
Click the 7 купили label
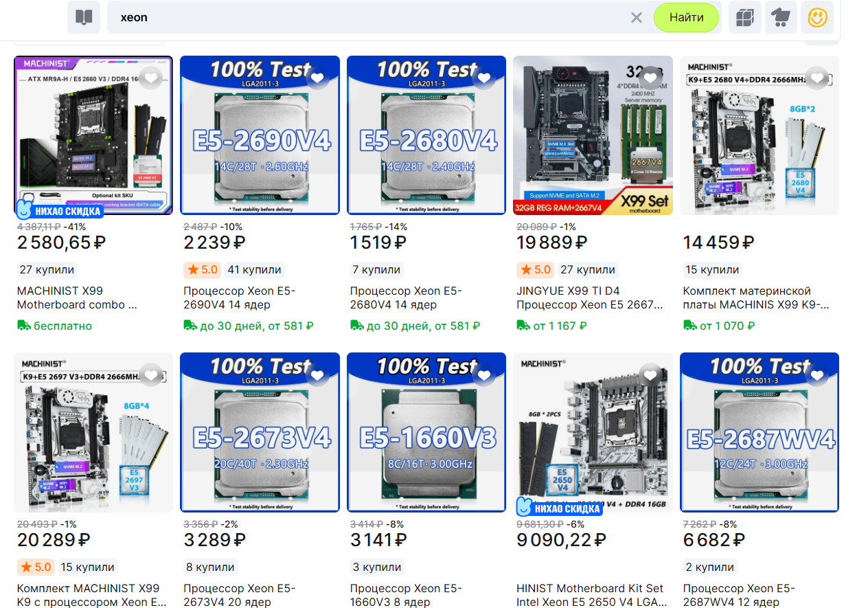click(x=376, y=269)
